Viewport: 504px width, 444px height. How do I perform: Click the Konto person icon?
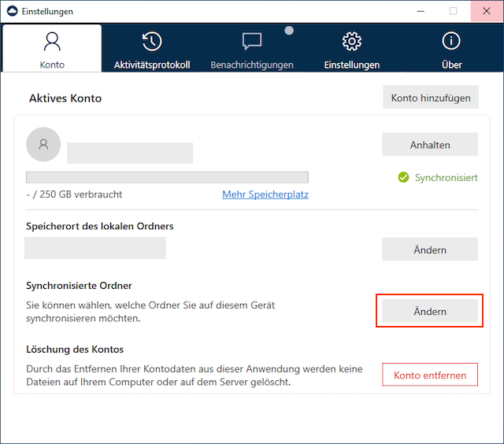52,42
